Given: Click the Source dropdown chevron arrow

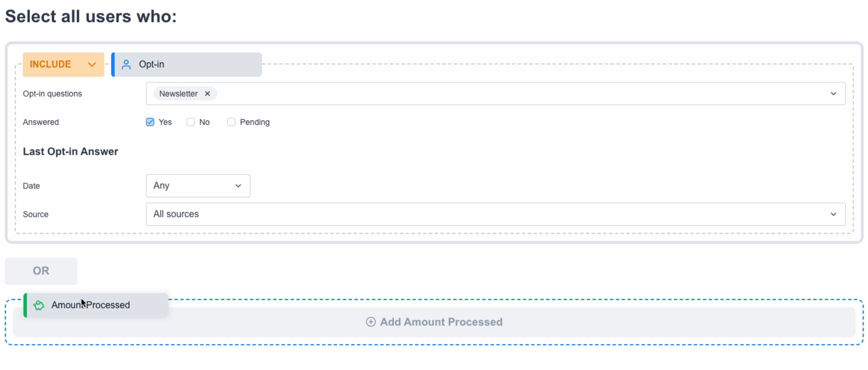Looking at the screenshot, I should pyautogui.click(x=833, y=214).
